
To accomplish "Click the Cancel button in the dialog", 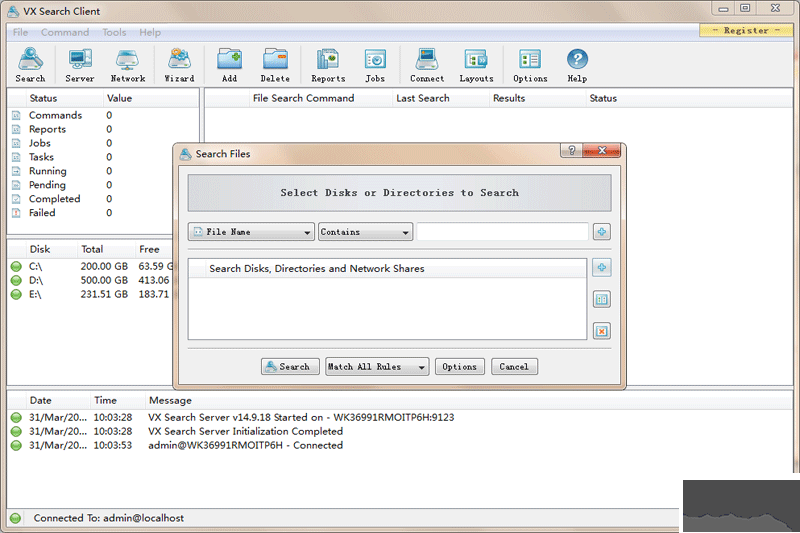I will coord(514,367).
